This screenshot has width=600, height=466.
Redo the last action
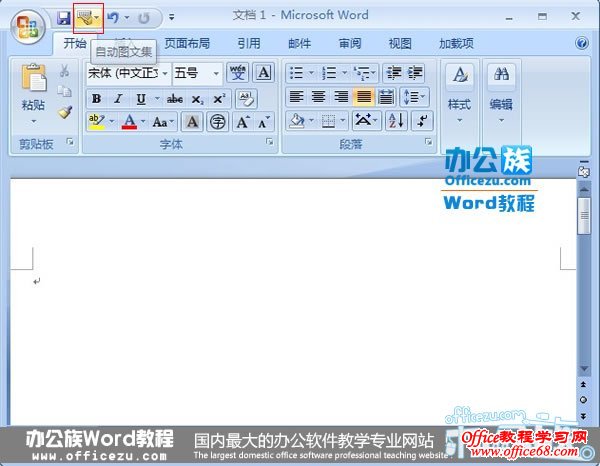(x=144, y=18)
